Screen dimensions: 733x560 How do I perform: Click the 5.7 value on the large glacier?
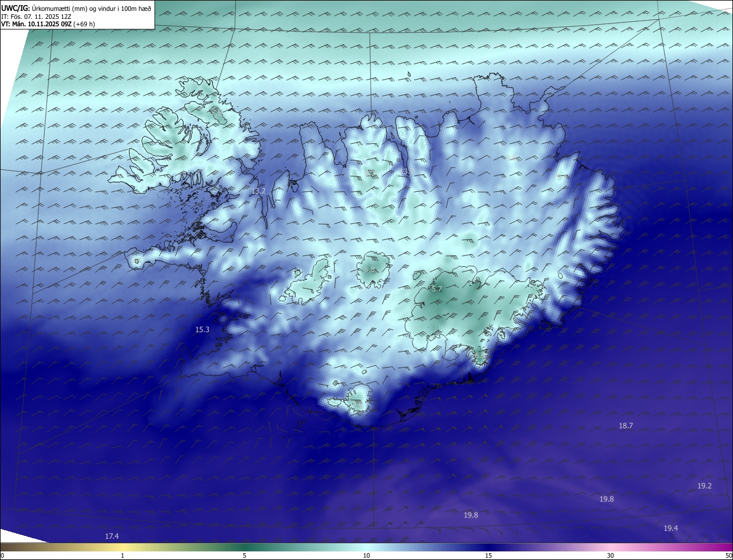437,289
